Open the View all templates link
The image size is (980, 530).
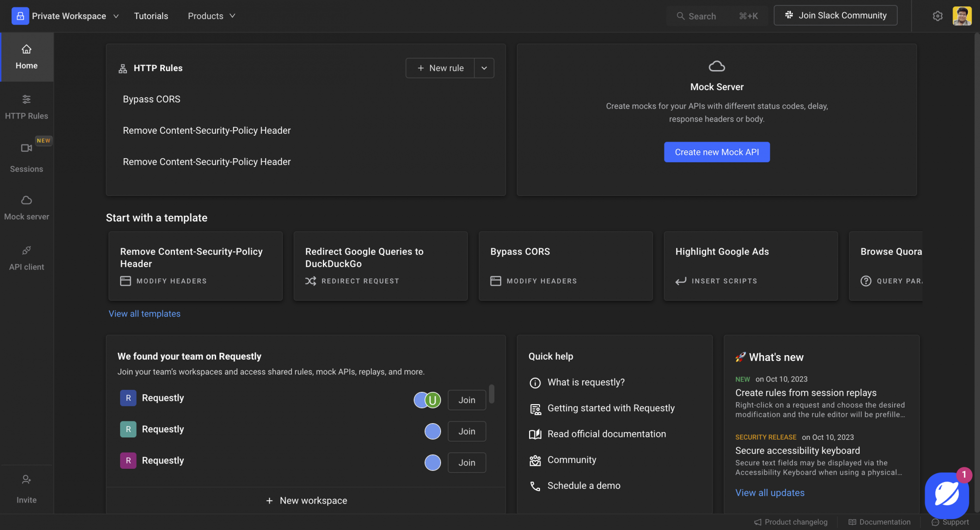click(145, 313)
